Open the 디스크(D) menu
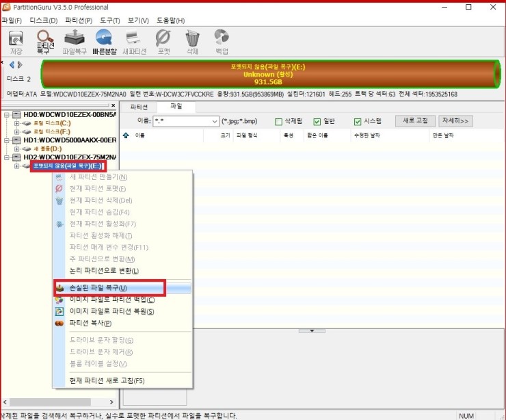Screen dimensions: 506x420 click(x=44, y=21)
